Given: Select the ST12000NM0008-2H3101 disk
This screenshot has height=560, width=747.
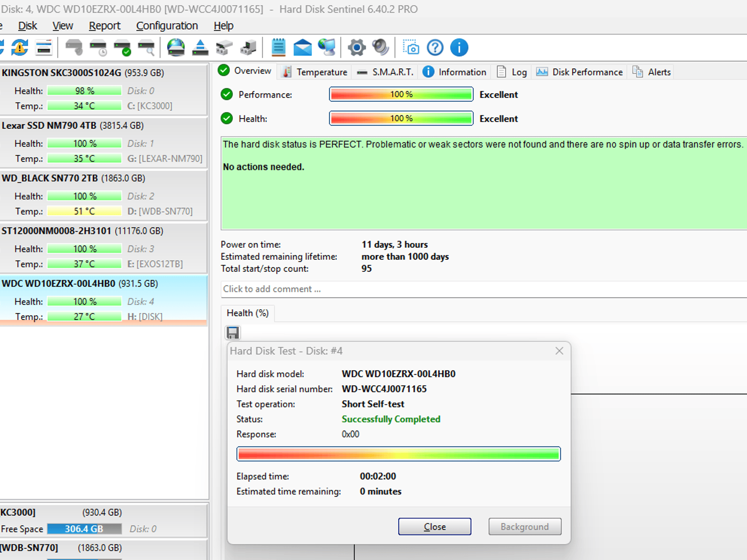Looking at the screenshot, I should pyautogui.click(x=104, y=248).
